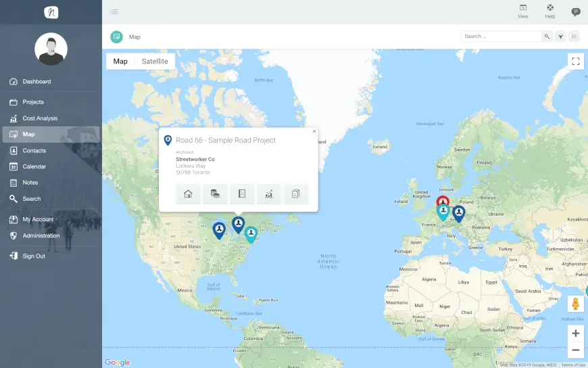This screenshot has height=368, width=588.
Task: Click the Streetworker Co architect name
Action: pos(195,159)
